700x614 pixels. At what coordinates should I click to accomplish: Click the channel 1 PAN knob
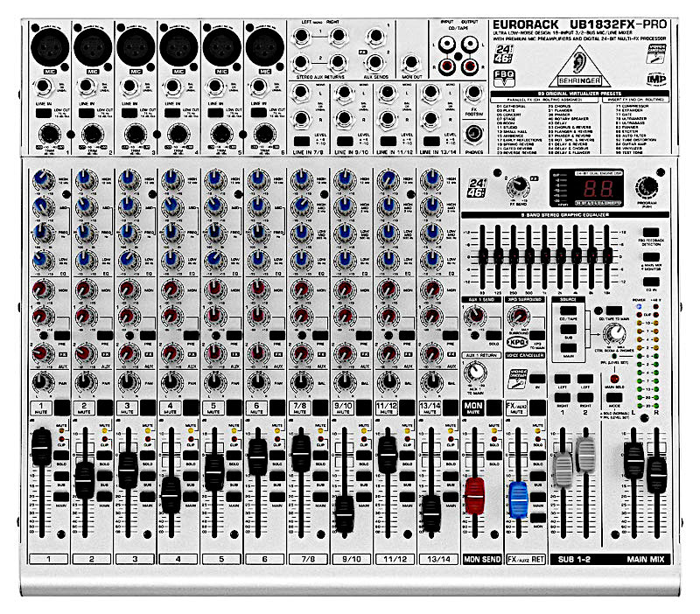point(42,382)
